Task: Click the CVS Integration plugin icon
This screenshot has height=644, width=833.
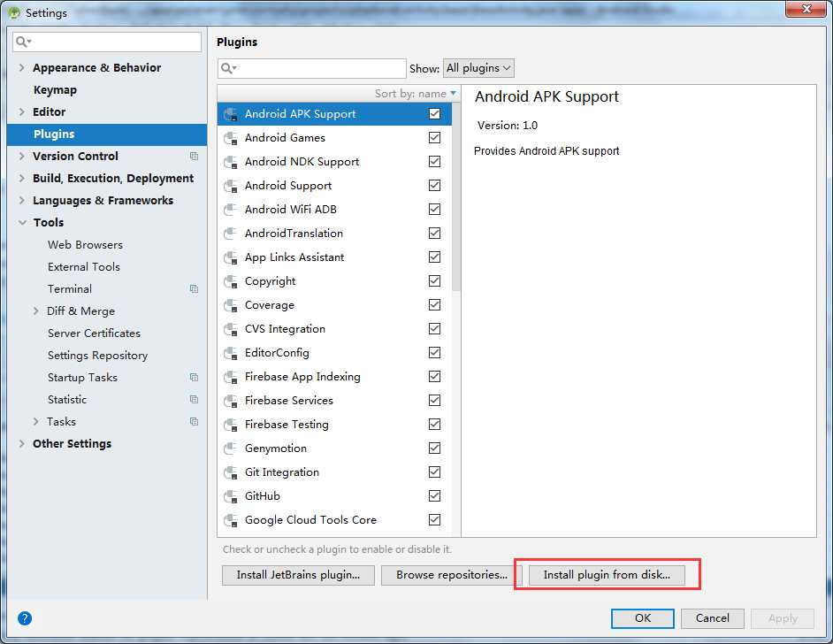Action: click(231, 329)
